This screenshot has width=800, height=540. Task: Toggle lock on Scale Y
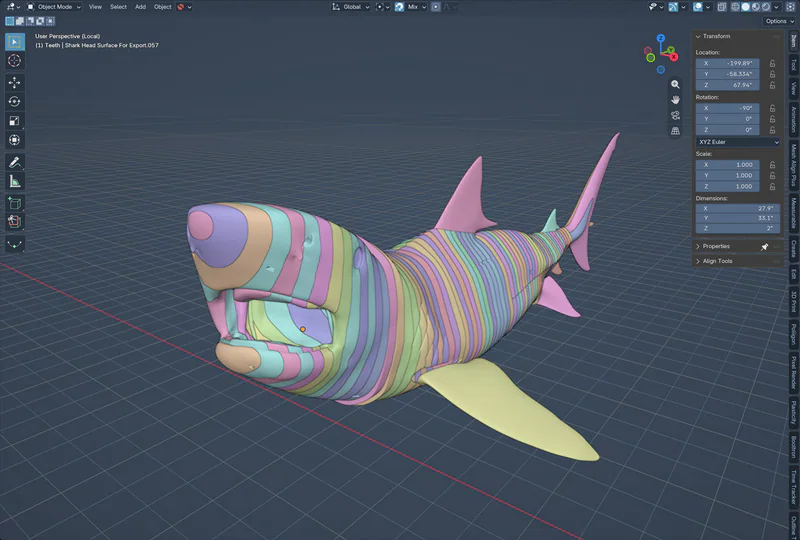[x=772, y=176]
